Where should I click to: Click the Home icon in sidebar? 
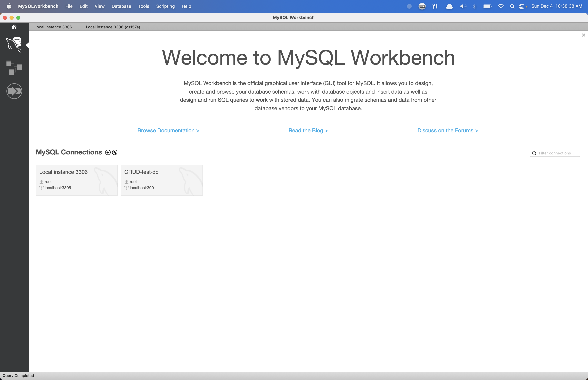tap(14, 27)
